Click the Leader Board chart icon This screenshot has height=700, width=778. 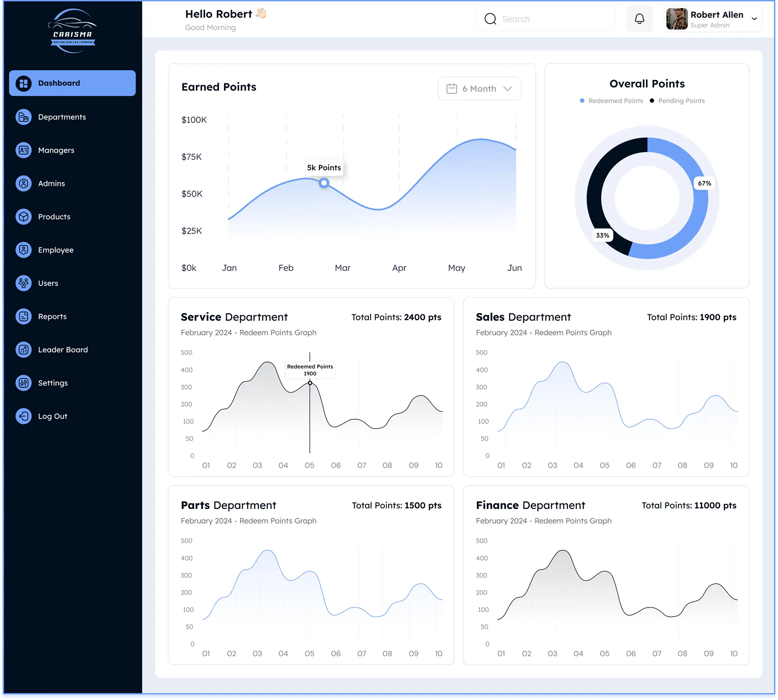tap(23, 350)
